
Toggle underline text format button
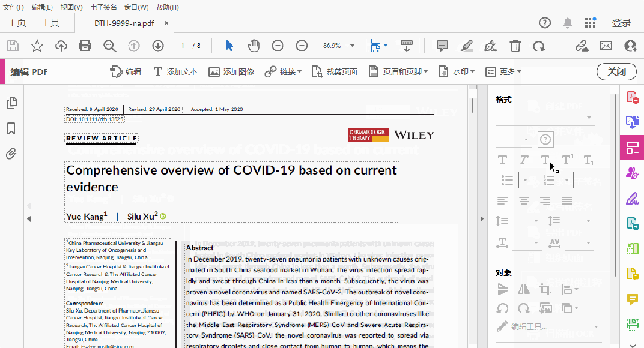(545, 160)
